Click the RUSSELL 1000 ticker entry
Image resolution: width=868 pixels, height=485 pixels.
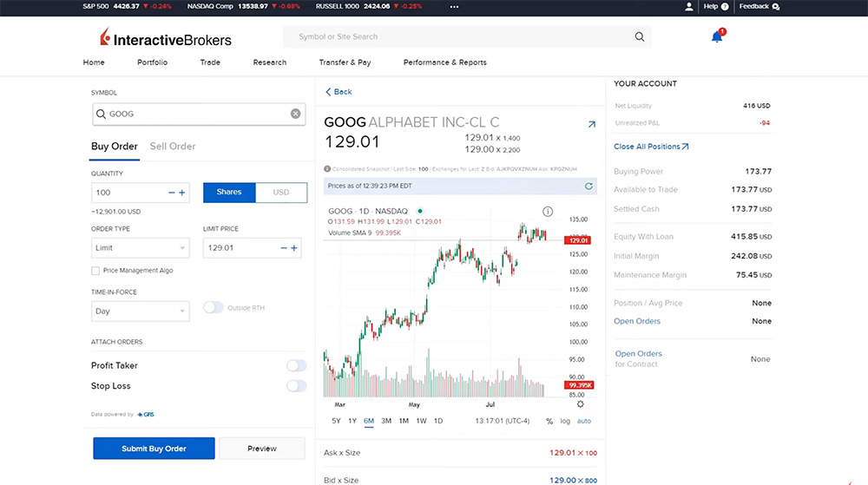tap(369, 7)
